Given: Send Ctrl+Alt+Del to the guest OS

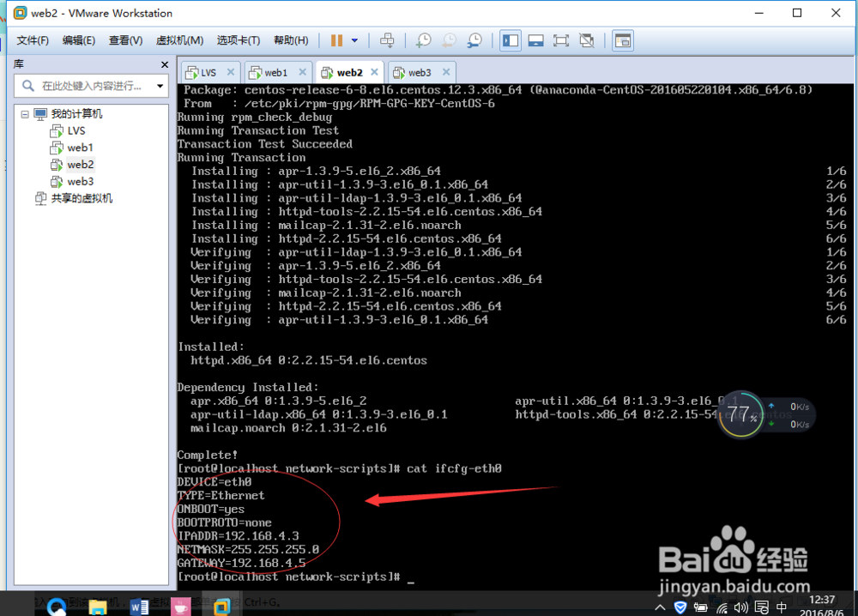Looking at the screenshot, I should [387, 40].
